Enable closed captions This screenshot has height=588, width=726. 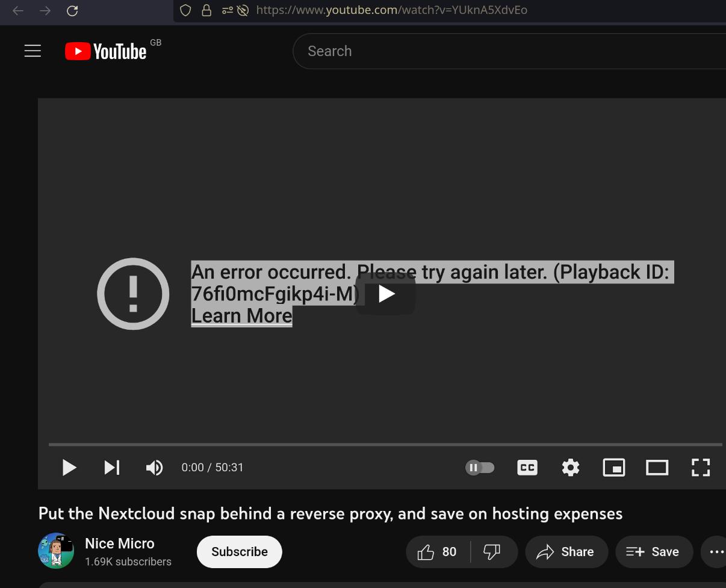(527, 468)
